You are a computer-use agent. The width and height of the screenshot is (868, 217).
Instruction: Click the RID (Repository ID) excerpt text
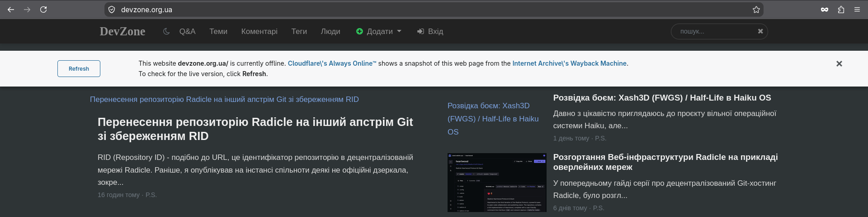tap(255, 170)
